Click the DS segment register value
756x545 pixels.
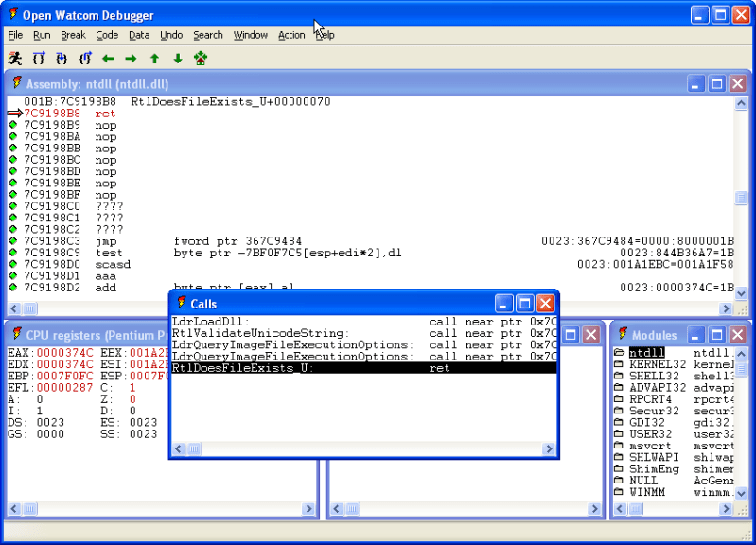[x=50, y=423]
